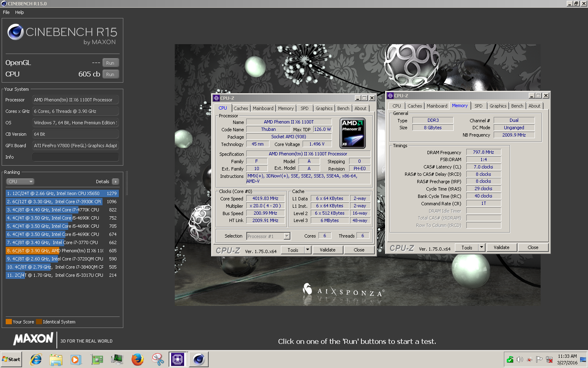Open the Action Center flag icon
The width and height of the screenshot is (588, 368).
(x=539, y=359)
